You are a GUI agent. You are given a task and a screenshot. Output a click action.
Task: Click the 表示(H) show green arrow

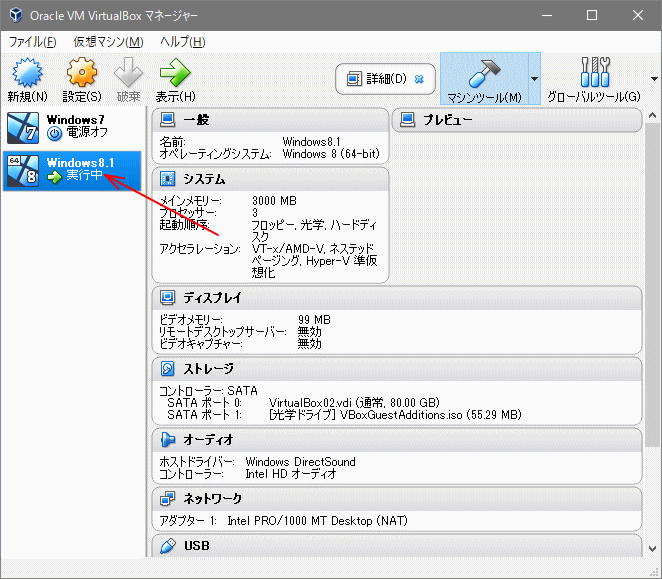(175, 73)
